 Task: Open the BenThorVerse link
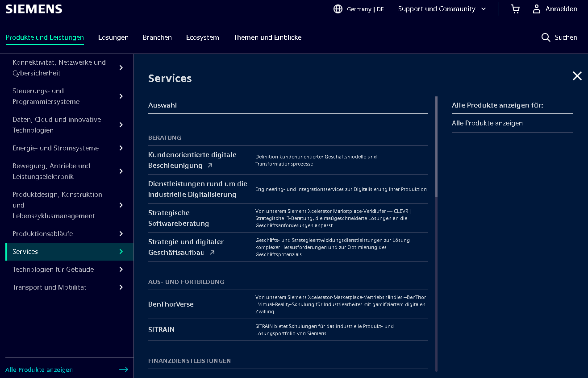click(171, 304)
